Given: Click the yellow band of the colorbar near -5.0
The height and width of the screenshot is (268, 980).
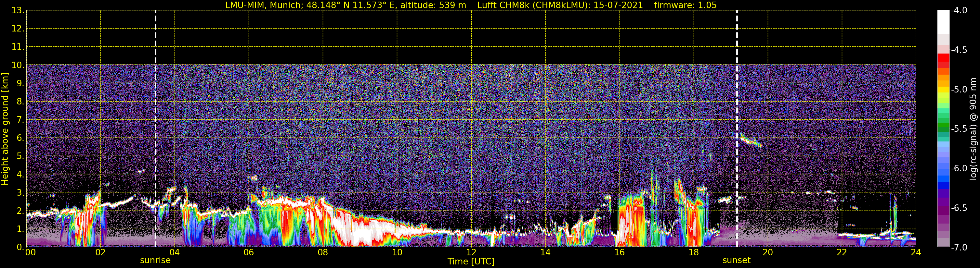Looking at the screenshot, I should 944,90.
